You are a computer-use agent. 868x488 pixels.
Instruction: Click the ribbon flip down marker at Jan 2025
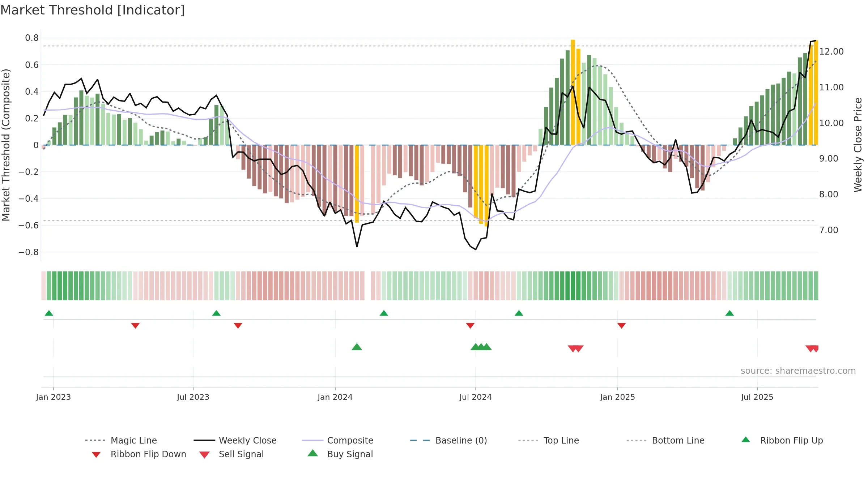[x=622, y=326]
